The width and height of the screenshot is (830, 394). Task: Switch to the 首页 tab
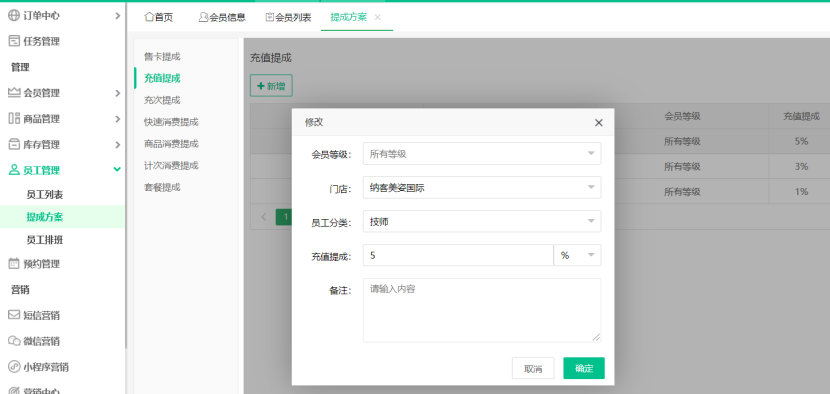158,17
